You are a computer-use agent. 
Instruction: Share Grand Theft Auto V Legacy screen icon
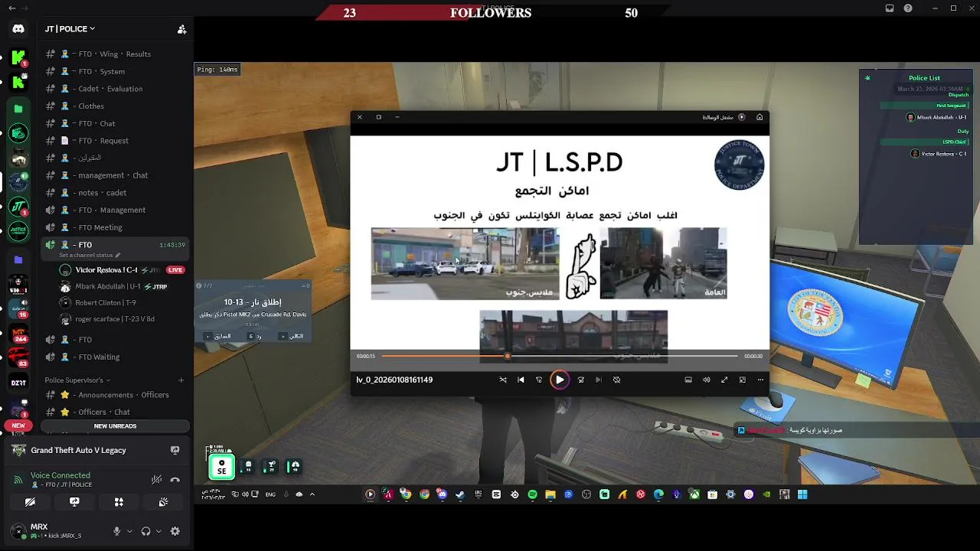[175, 450]
